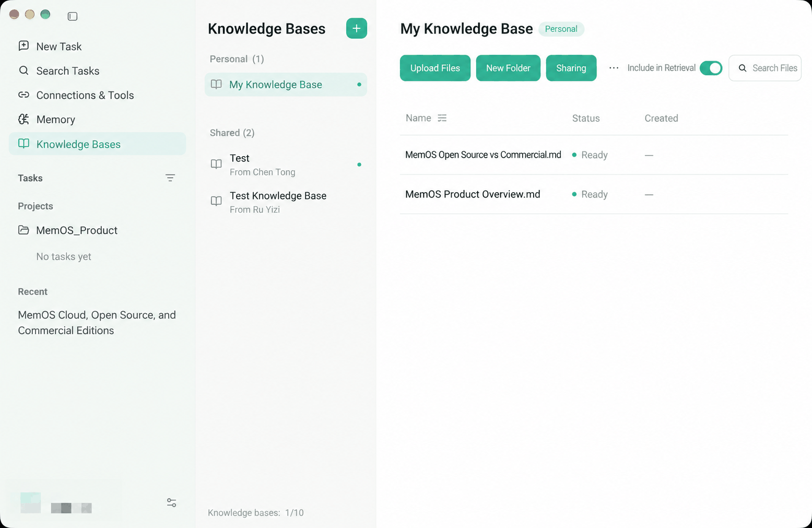
Task: Open the settings sliders icon near the profile
Action: tap(171, 503)
